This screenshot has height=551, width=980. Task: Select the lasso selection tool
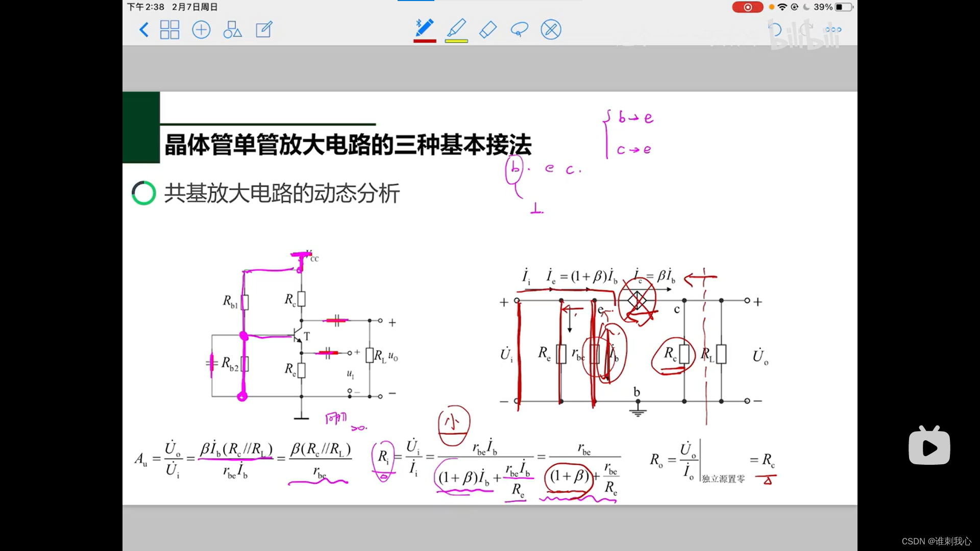click(x=519, y=30)
